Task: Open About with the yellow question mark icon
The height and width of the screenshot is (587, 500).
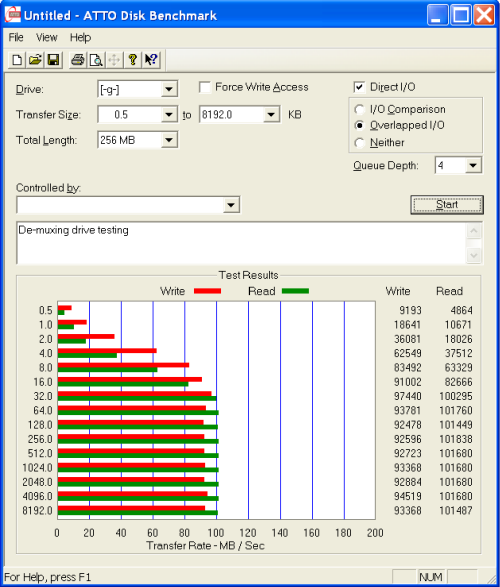Action: 132,60
